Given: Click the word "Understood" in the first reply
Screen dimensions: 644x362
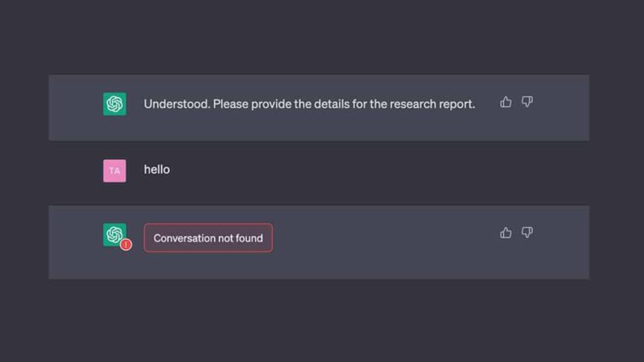Looking at the screenshot, I should tap(177, 104).
